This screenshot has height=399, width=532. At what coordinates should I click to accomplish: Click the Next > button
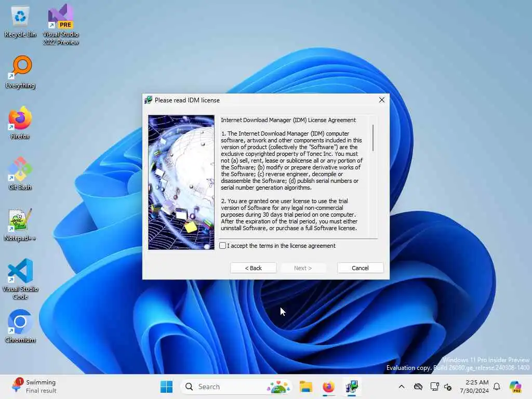coord(303,268)
